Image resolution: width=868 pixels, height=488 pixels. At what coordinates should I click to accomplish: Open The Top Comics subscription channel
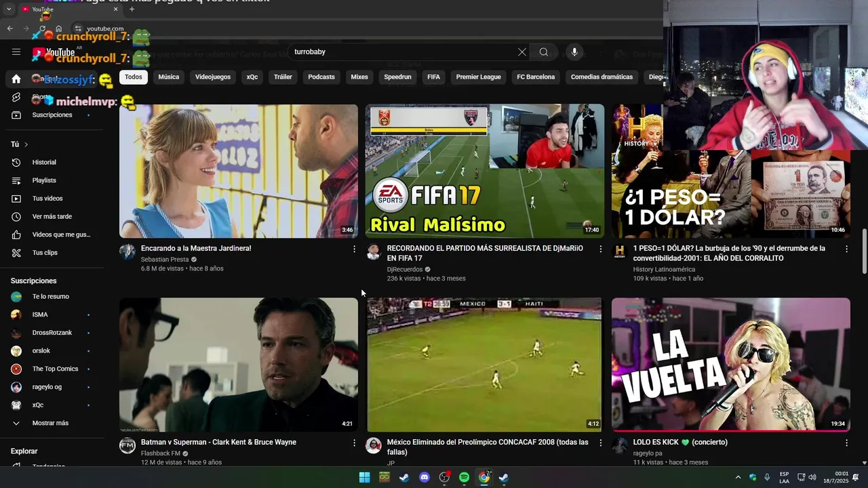tap(52, 369)
